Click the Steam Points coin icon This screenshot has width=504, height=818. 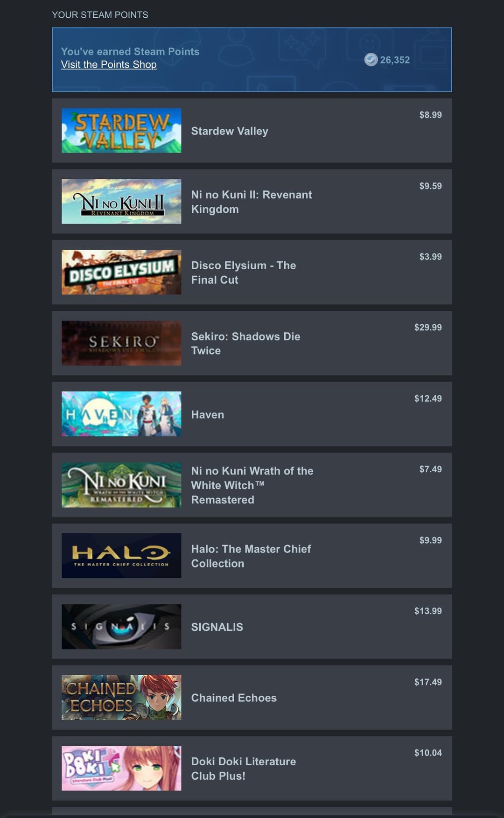point(371,60)
